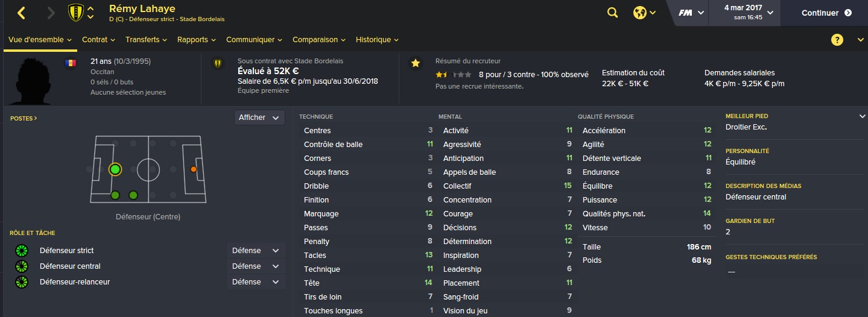
Task: Open the Rapports menu
Action: pos(197,40)
